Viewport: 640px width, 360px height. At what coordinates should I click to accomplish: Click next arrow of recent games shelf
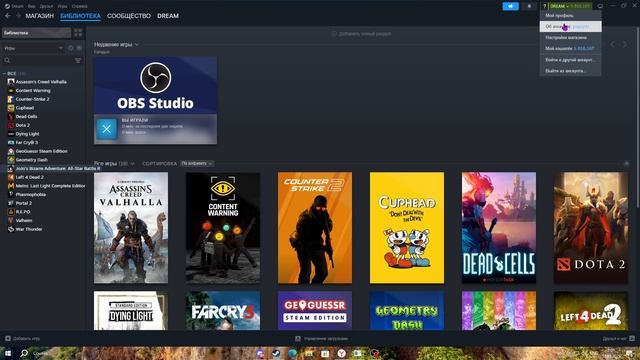pyautogui.click(x=624, y=44)
